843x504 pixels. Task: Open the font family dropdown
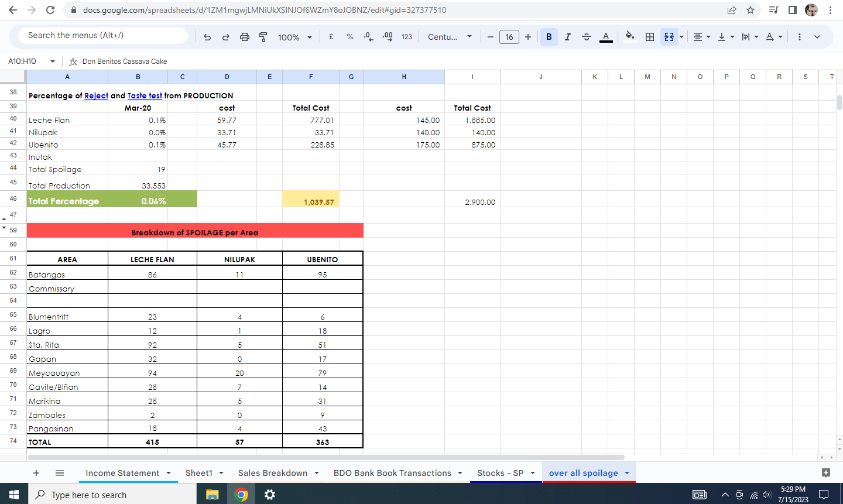[x=450, y=37]
